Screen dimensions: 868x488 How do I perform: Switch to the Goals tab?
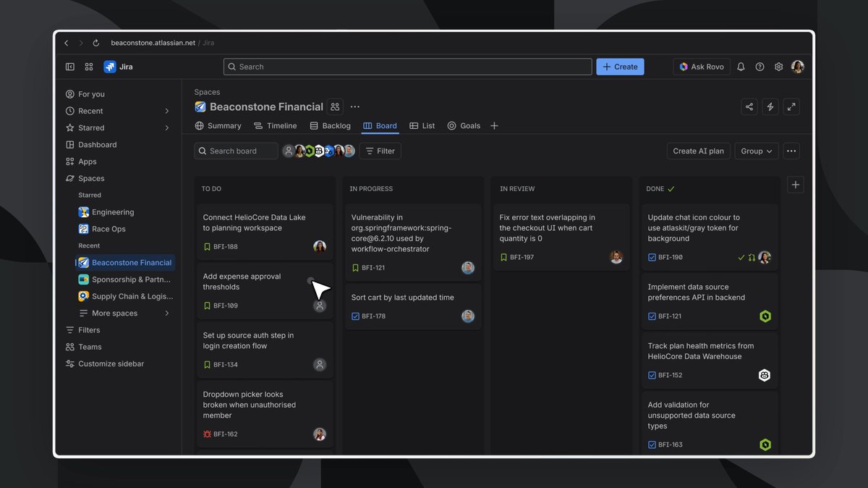[x=464, y=126]
